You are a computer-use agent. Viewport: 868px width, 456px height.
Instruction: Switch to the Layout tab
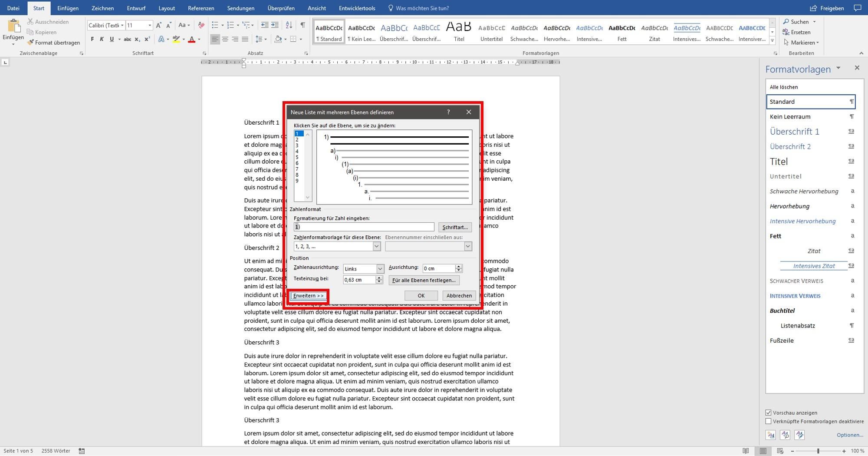pos(167,8)
